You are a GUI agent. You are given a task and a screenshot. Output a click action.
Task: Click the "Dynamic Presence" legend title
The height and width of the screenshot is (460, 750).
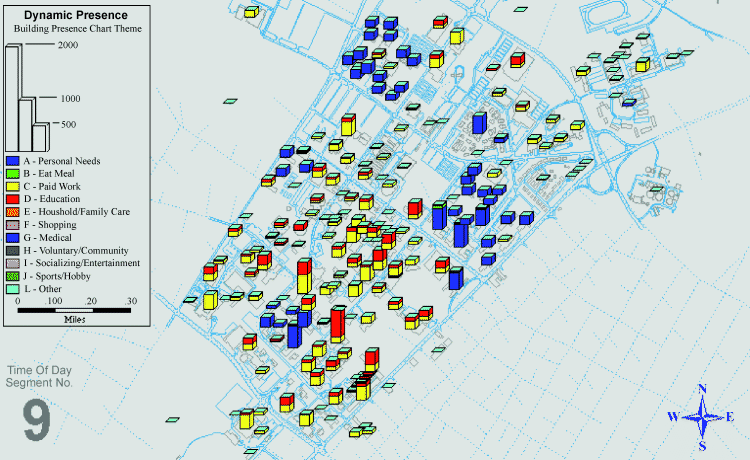(76, 15)
